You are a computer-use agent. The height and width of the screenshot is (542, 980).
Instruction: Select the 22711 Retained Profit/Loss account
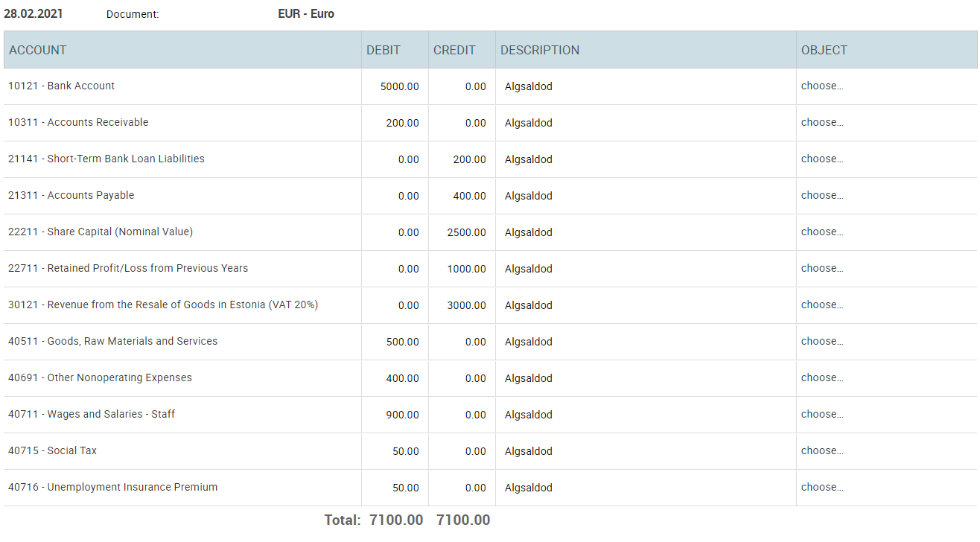pos(128,268)
